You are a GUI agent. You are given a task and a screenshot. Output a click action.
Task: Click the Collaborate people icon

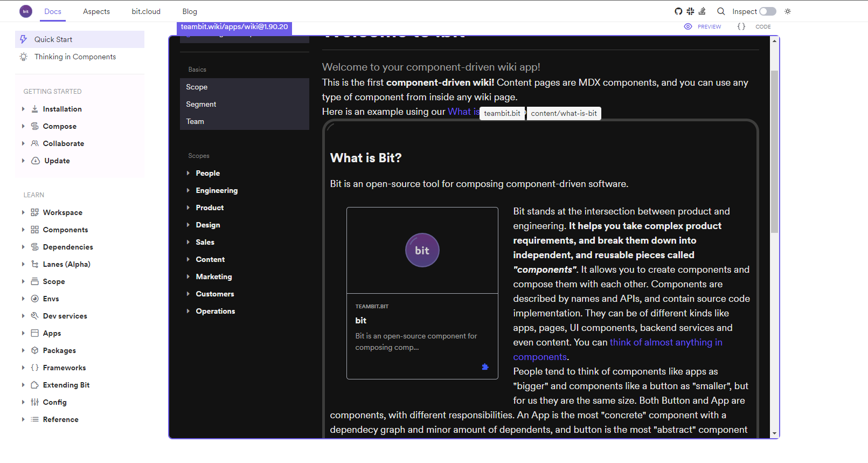pos(34,143)
